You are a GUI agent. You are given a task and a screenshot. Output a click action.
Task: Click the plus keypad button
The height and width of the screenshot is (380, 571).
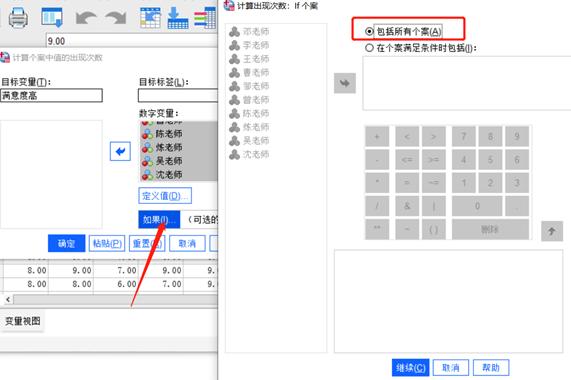pyautogui.click(x=377, y=136)
